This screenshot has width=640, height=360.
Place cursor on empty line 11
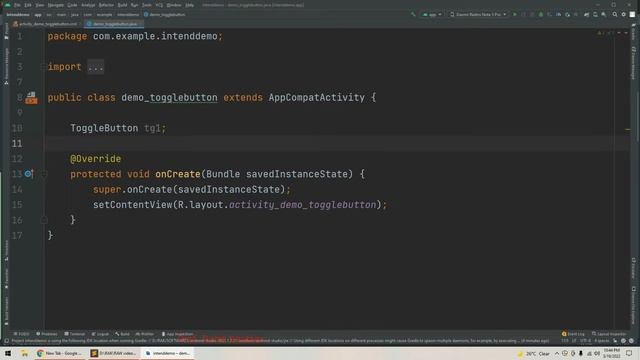pos(337,144)
